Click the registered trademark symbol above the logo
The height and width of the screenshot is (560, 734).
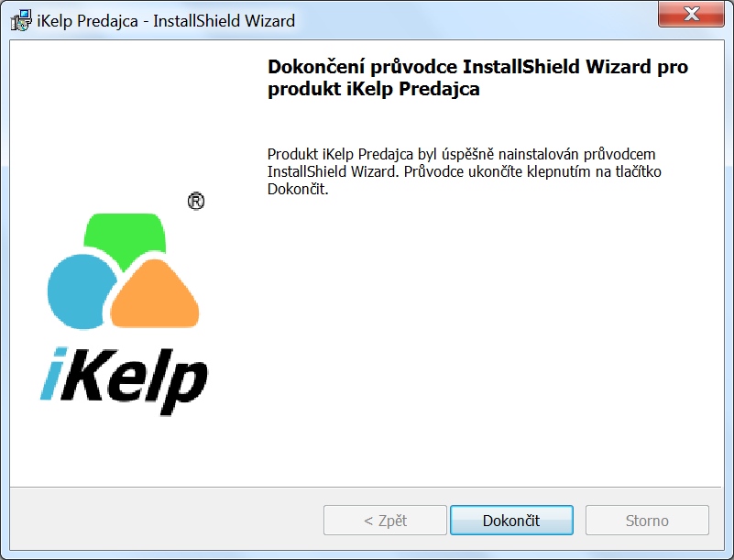click(196, 202)
